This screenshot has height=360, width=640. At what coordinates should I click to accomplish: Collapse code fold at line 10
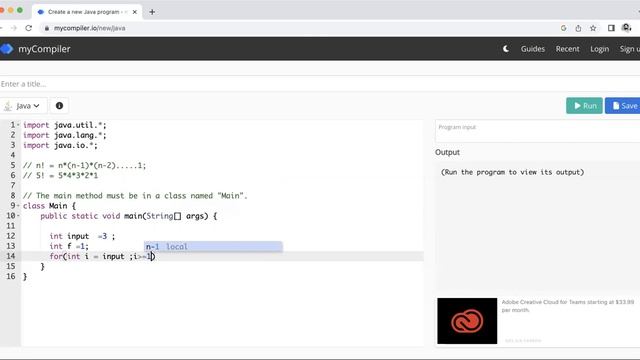18,216
